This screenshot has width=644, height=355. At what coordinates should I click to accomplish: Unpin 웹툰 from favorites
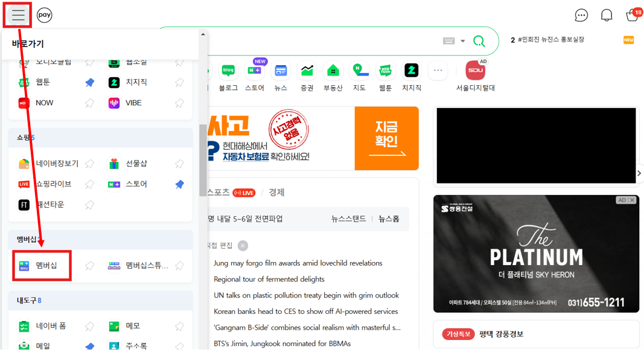(89, 82)
